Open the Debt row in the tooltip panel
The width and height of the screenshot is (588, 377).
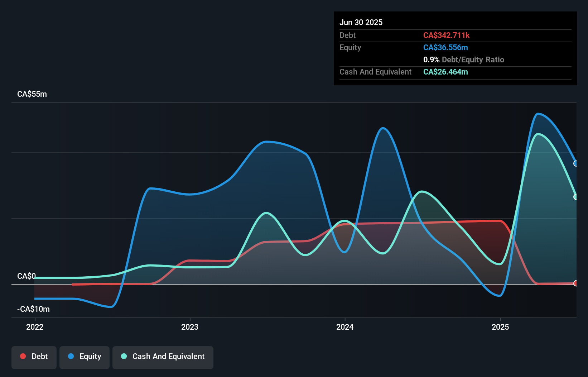(x=347, y=35)
